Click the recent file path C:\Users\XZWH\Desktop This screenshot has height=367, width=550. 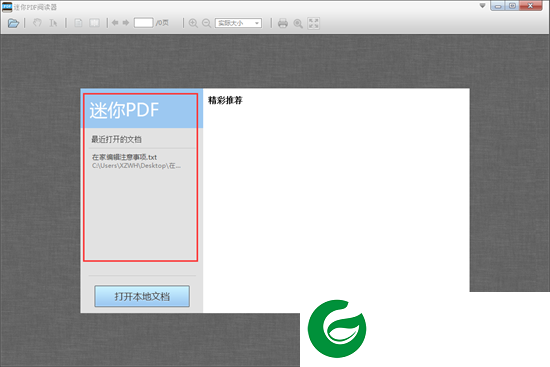136,166
